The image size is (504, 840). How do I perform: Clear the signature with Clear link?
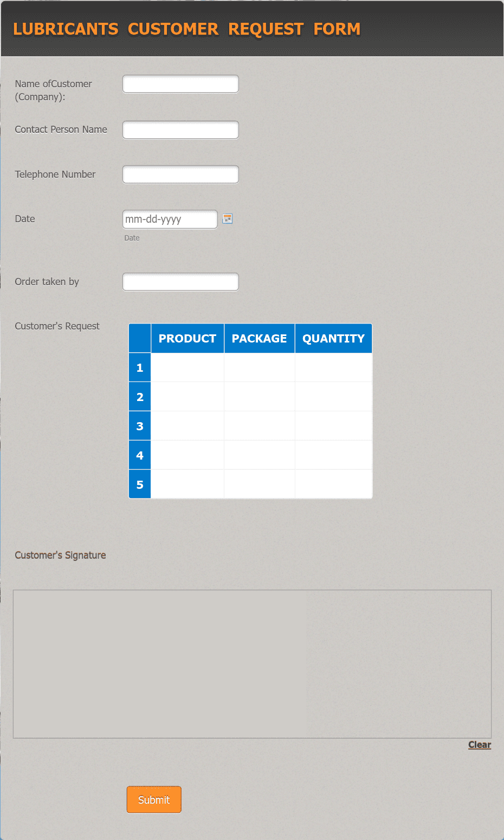pyautogui.click(x=480, y=745)
